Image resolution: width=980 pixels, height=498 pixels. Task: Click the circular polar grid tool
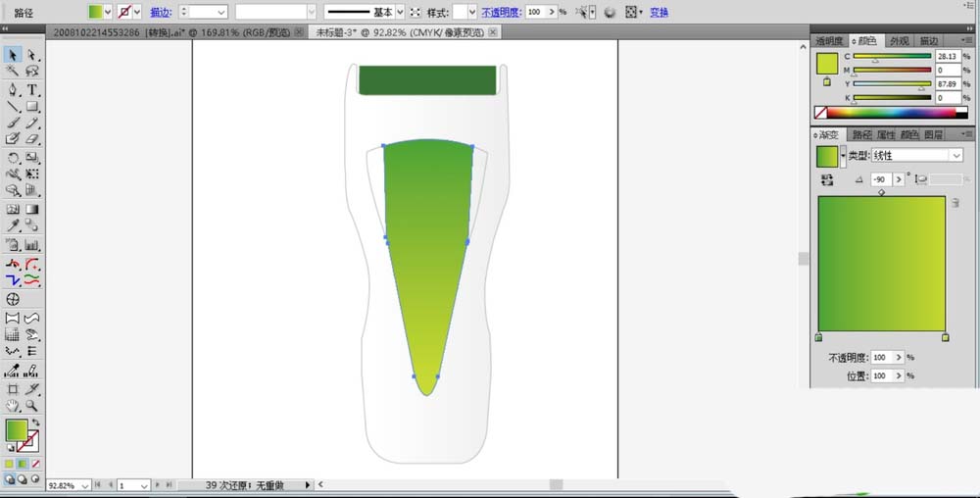pyautogui.click(x=12, y=299)
